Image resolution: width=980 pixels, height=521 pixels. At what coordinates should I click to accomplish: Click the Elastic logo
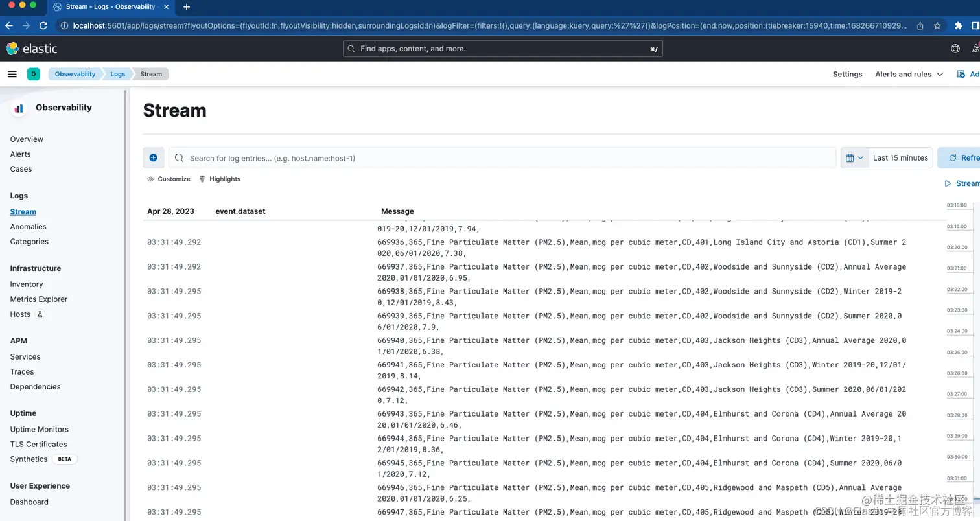tap(31, 49)
